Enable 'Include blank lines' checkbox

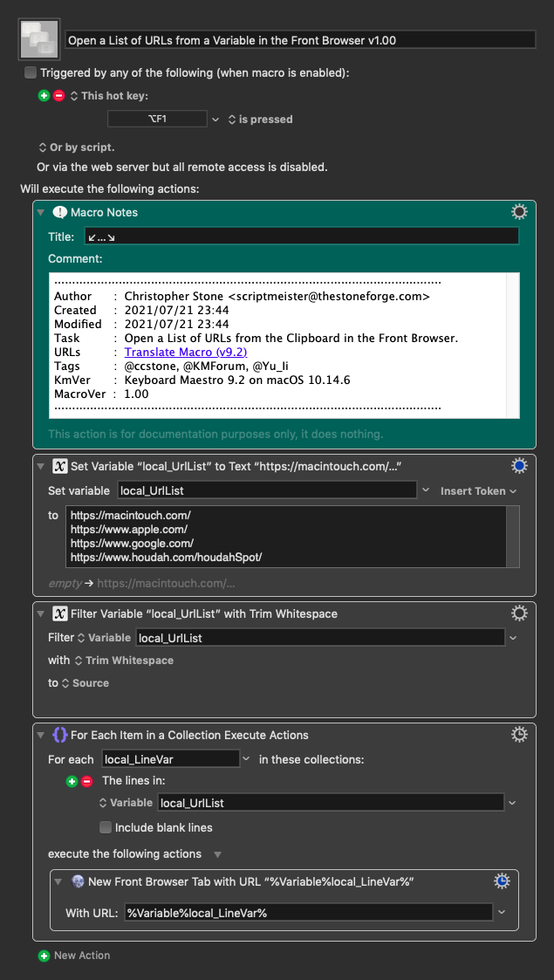click(x=106, y=827)
